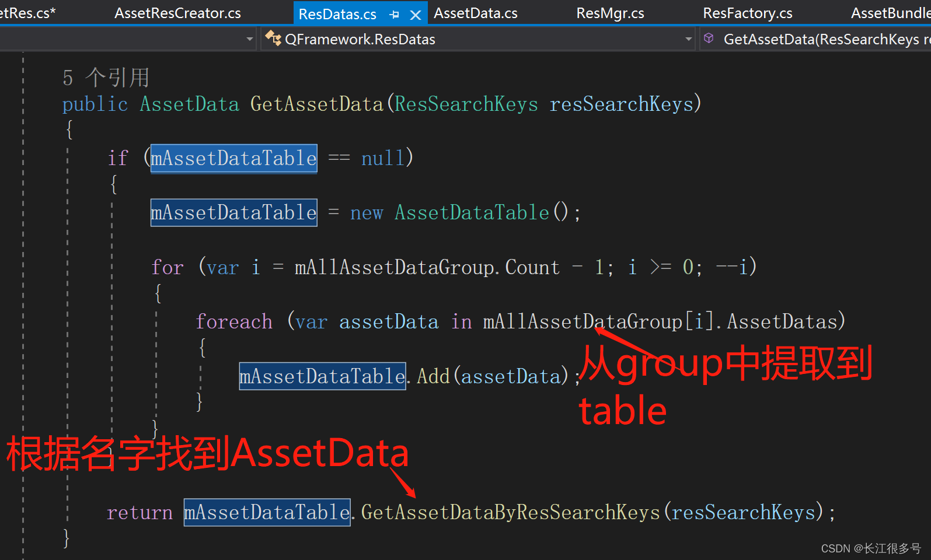Switch to the AssetBundle tab at right edge

click(890, 13)
